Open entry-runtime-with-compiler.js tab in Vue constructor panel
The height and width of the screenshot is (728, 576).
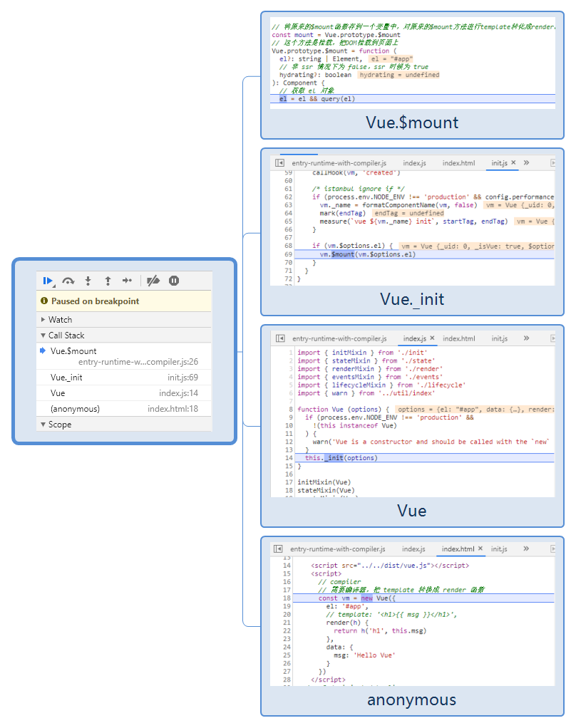[339, 338]
